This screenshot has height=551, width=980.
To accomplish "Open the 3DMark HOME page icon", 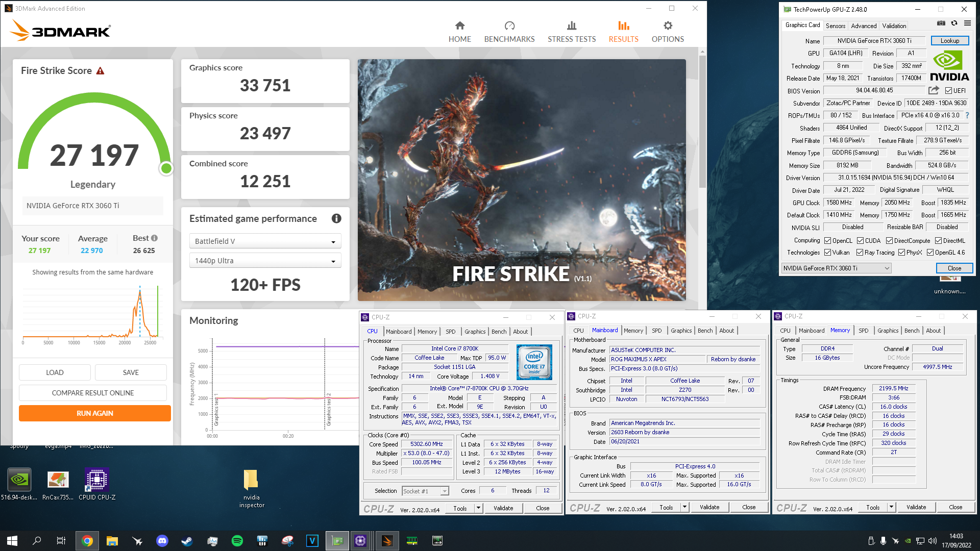I will pyautogui.click(x=460, y=26).
